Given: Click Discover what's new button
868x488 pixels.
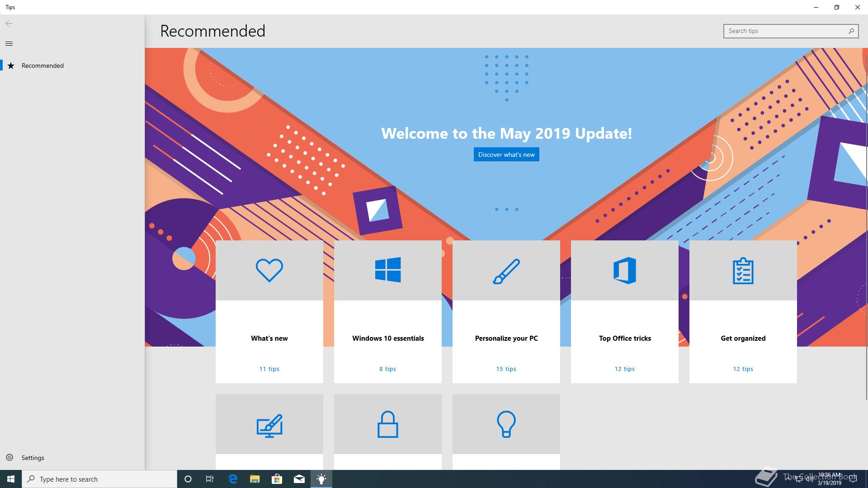Looking at the screenshot, I should (x=506, y=155).
